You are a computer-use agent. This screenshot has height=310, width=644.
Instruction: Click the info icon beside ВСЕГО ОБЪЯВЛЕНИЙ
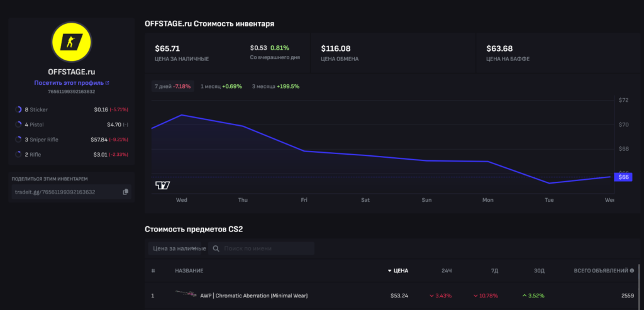(x=631, y=271)
